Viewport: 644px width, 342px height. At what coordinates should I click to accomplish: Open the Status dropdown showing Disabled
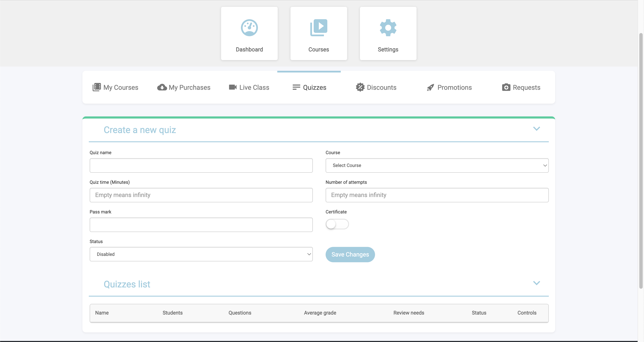[201, 254]
